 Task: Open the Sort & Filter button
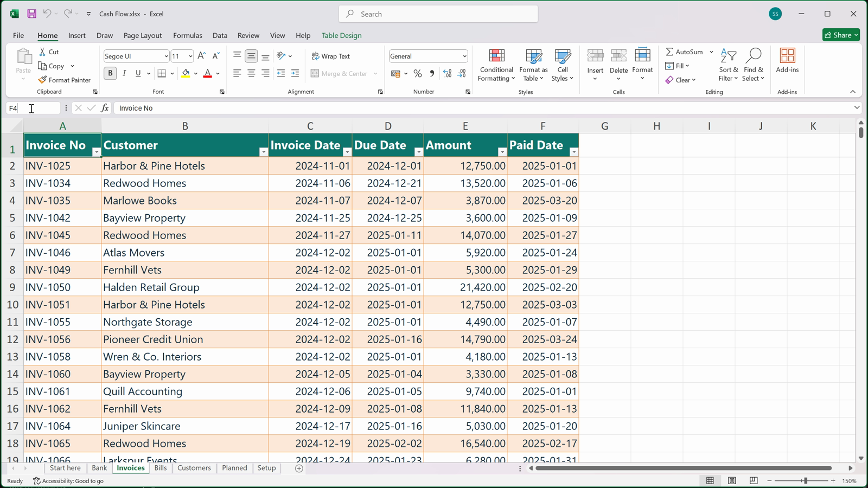728,65
